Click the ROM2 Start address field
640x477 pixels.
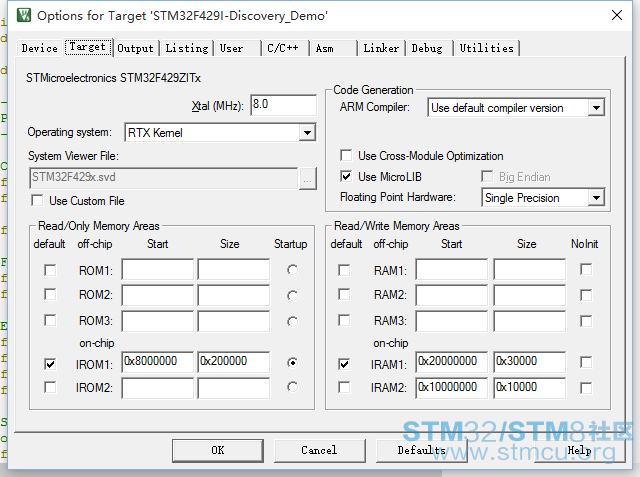(158, 295)
